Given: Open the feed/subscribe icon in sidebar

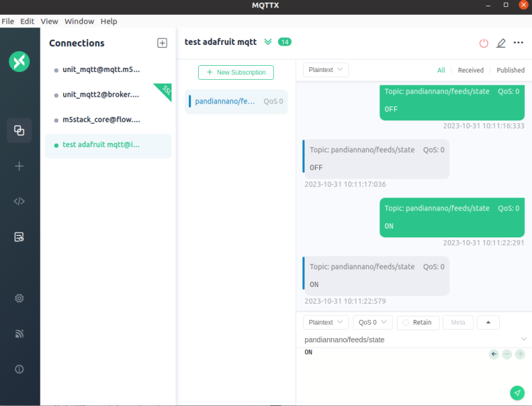Looking at the screenshot, I should pyautogui.click(x=19, y=334).
